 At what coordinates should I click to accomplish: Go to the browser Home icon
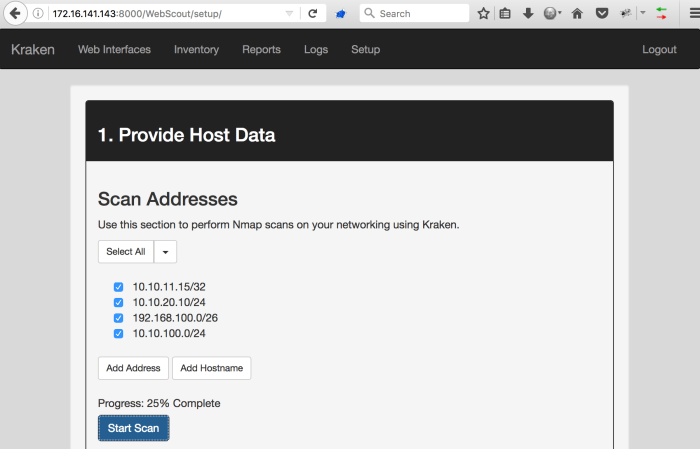coord(577,13)
